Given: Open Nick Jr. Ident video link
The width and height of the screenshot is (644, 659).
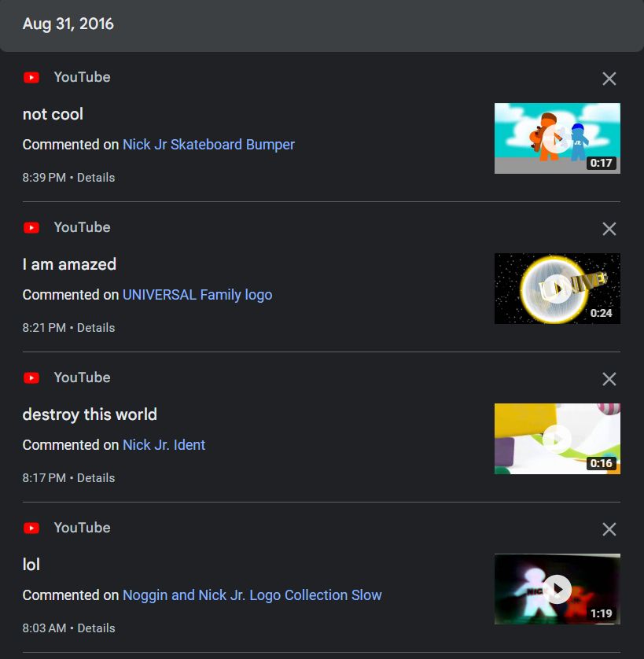Looking at the screenshot, I should (x=164, y=444).
